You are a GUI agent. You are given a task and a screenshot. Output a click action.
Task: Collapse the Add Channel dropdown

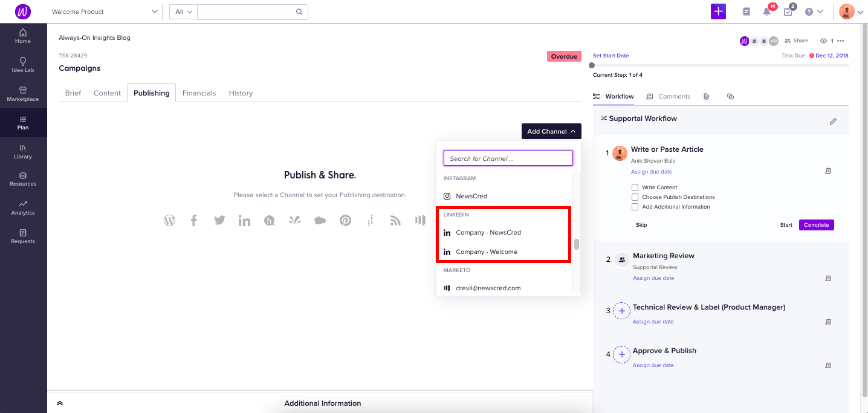pos(551,131)
